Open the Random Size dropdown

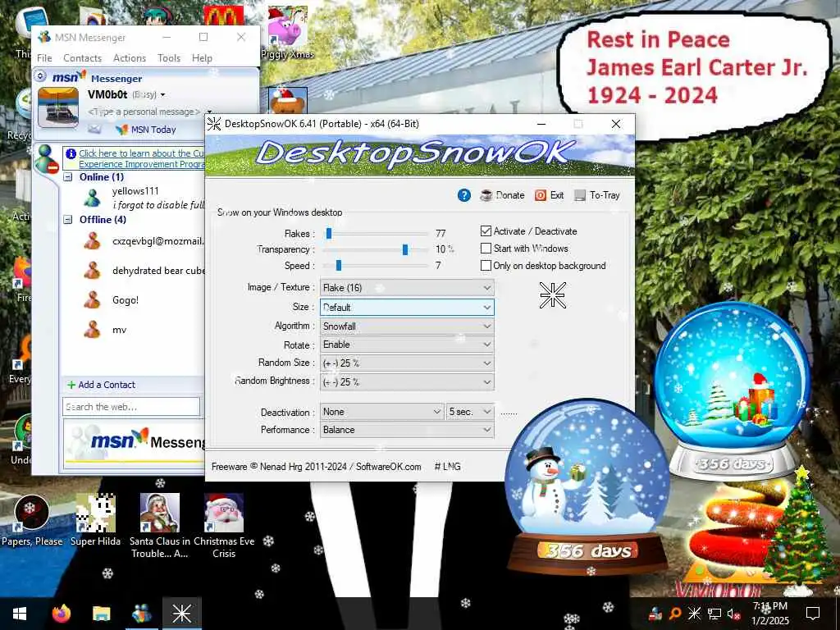click(407, 363)
